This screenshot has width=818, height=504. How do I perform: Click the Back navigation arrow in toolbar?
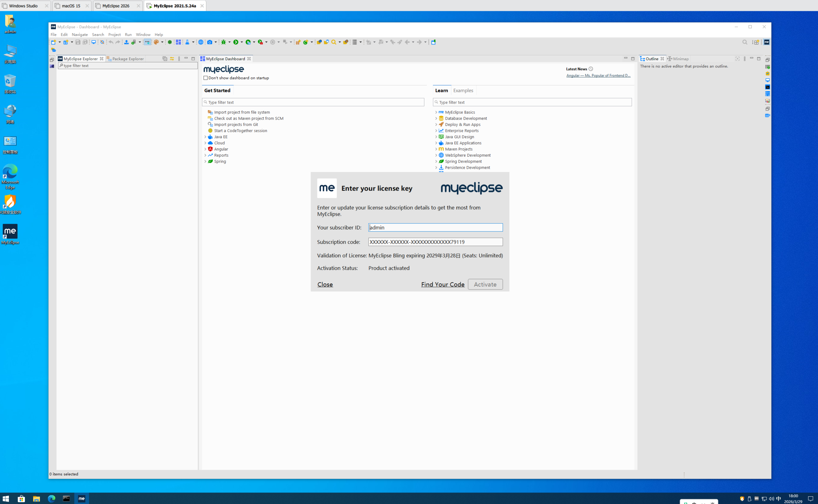pos(407,42)
